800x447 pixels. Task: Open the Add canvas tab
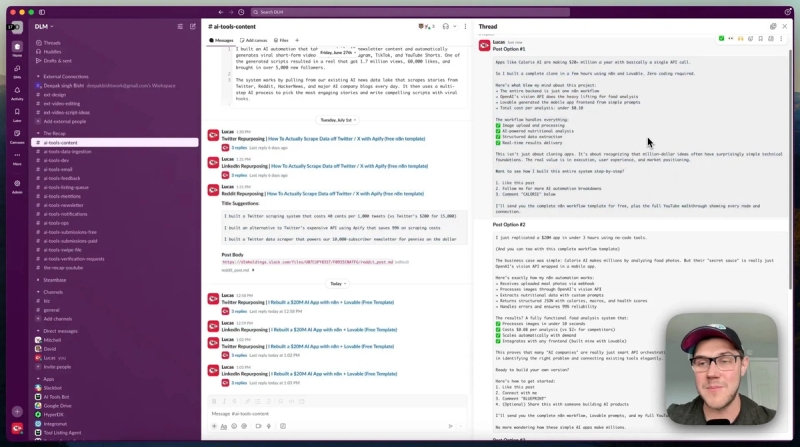tap(254, 40)
